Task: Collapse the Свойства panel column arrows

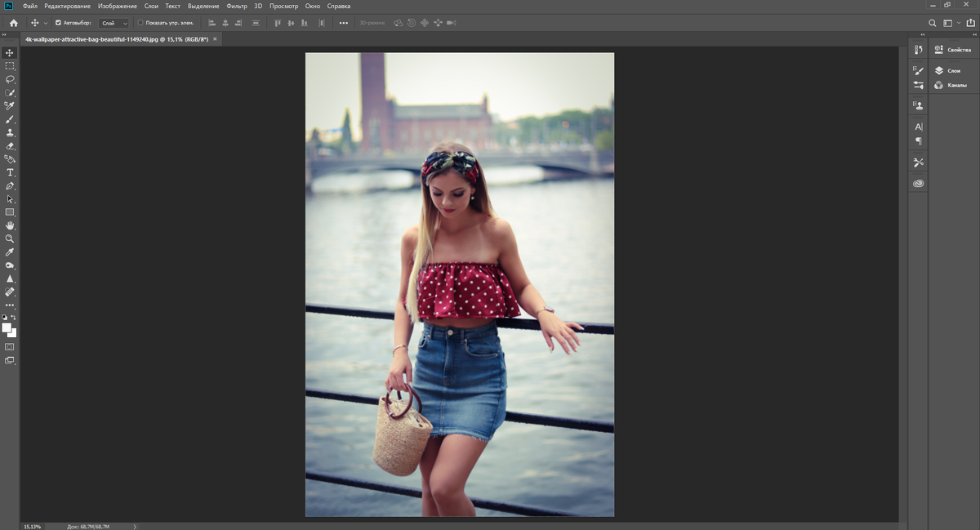Action: (974, 36)
